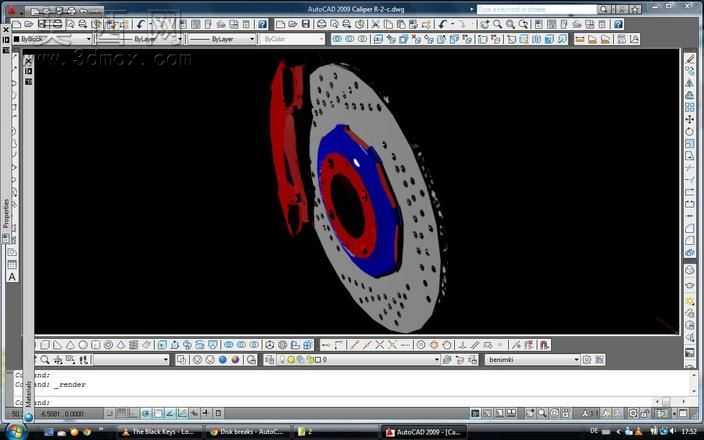Apply Union to solids
704x440 pixels.
pyautogui.click(x=229, y=345)
